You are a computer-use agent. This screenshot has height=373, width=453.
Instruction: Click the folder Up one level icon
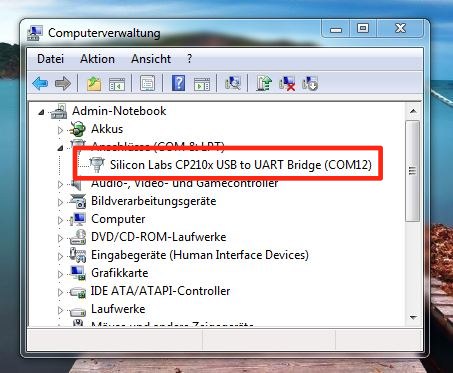click(x=94, y=83)
